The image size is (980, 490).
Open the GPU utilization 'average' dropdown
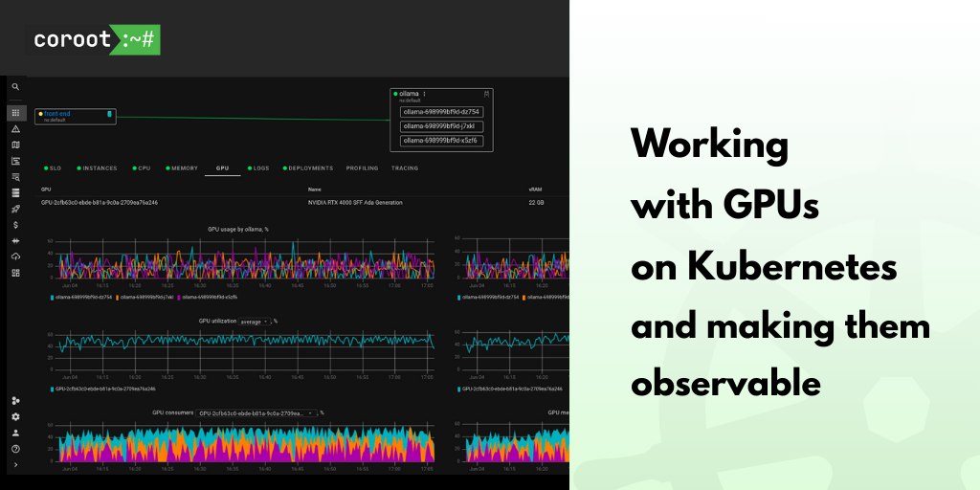point(254,322)
